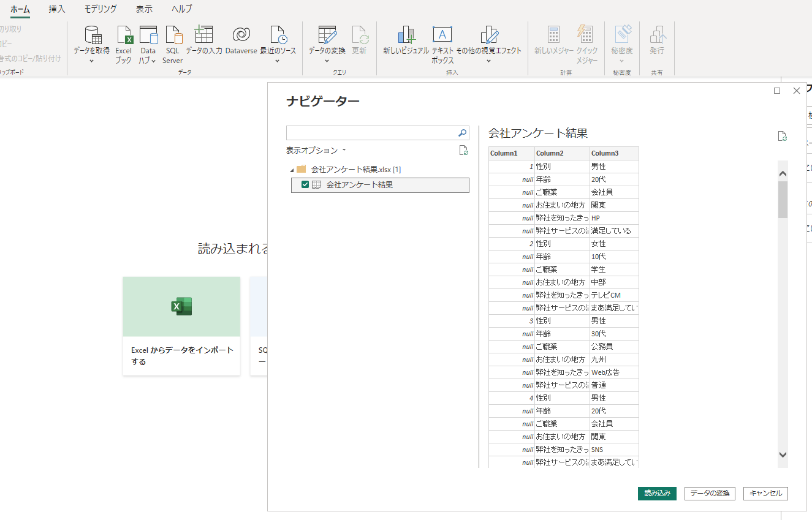Click the 九州 cell
The width and height of the screenshot is (812, 520).
tap(614, 360)
